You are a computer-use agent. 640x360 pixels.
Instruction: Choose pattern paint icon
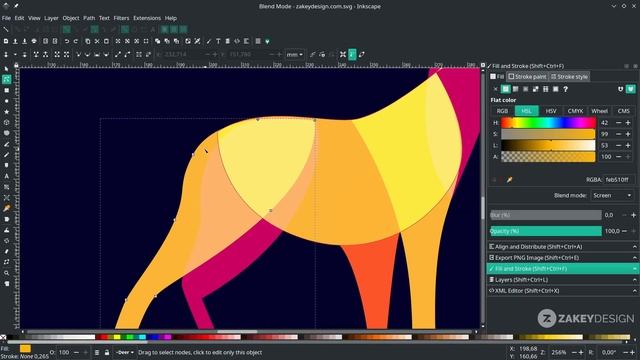(546, 89)
